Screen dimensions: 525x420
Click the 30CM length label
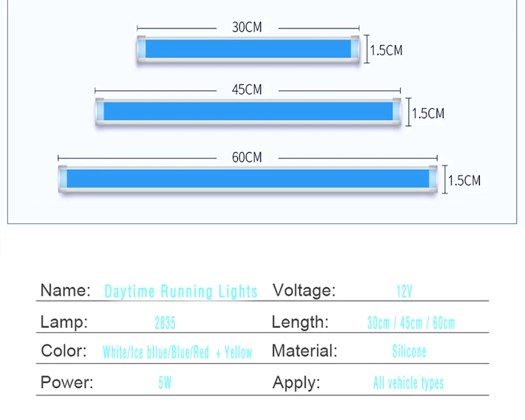[247, 27]
